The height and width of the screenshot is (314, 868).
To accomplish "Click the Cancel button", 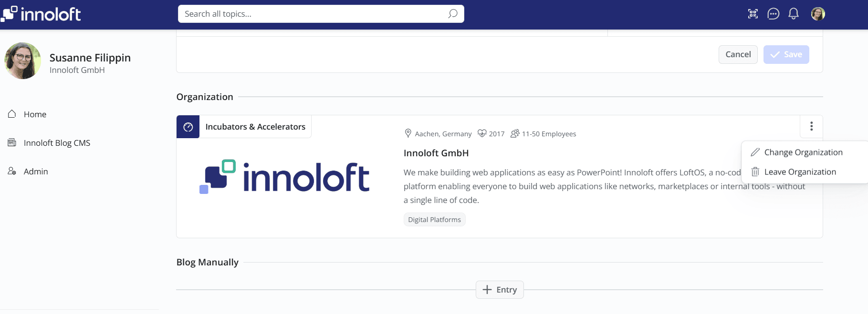I will click(738, 54).
